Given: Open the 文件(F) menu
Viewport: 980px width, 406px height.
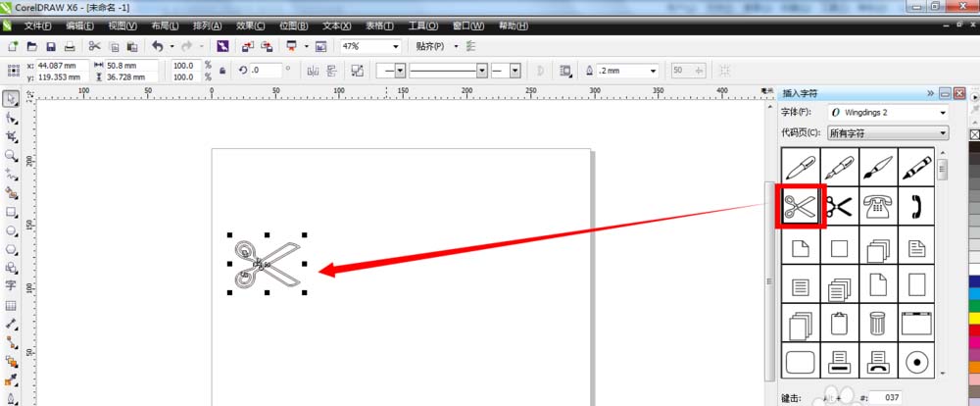Looking at the screenshot, I should tap(37, 26).
